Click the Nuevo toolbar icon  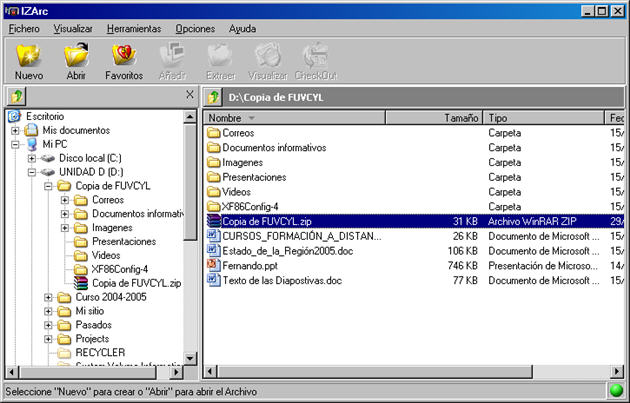[29, 61]
